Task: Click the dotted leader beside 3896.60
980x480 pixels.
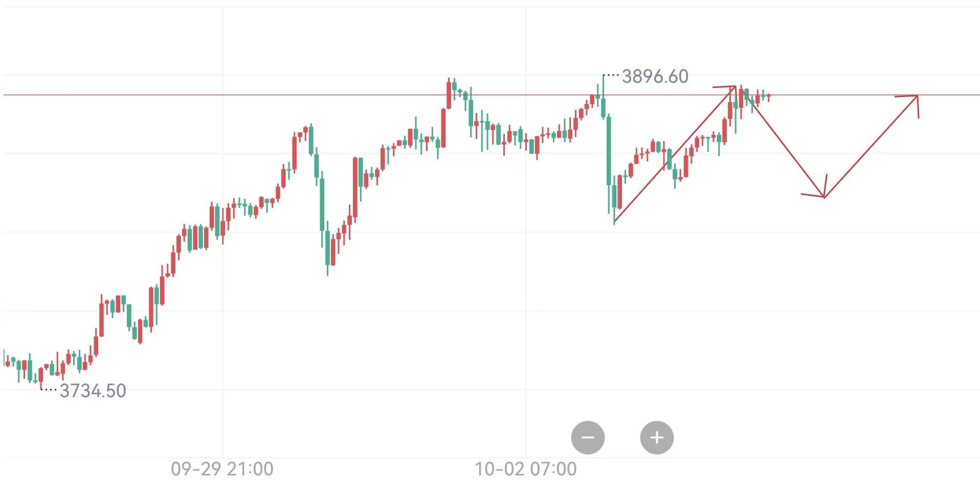Action: pos(611,76)
